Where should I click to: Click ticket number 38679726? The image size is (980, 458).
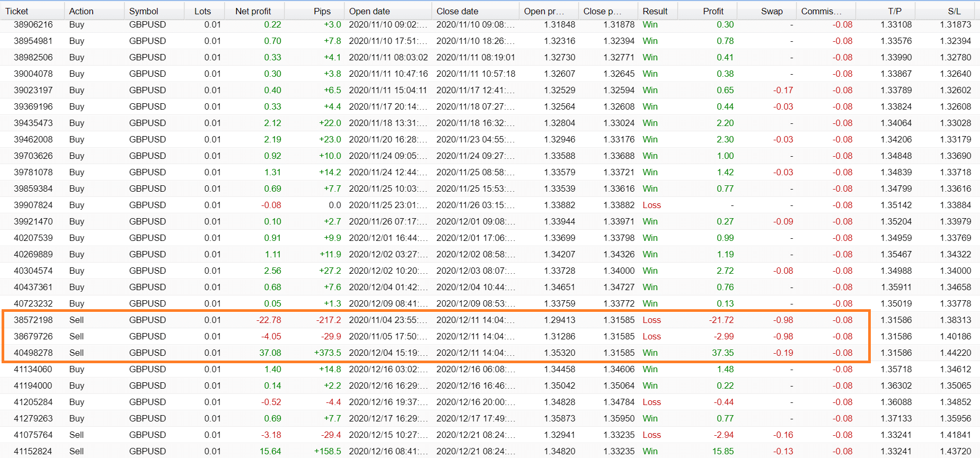click(x=33, y=336)
